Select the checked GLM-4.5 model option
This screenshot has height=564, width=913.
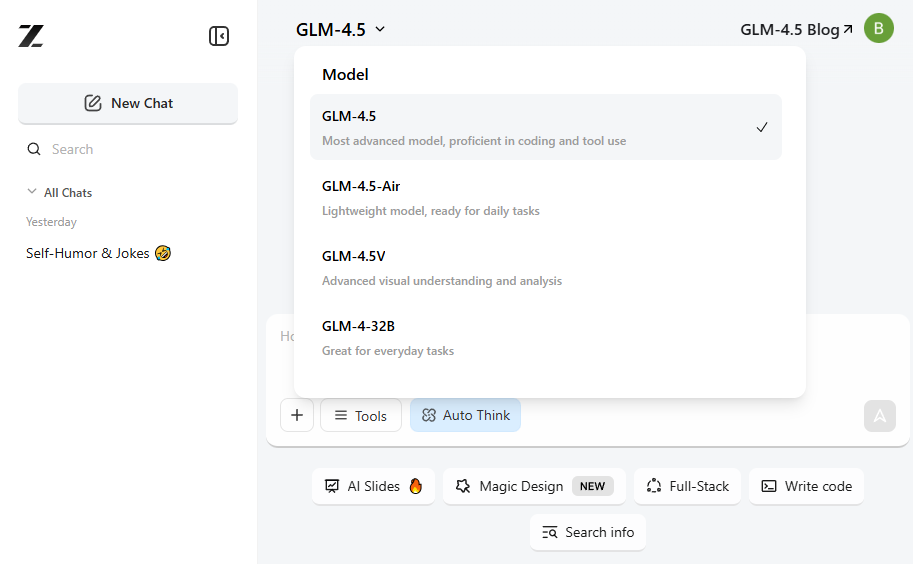(545, 127)
